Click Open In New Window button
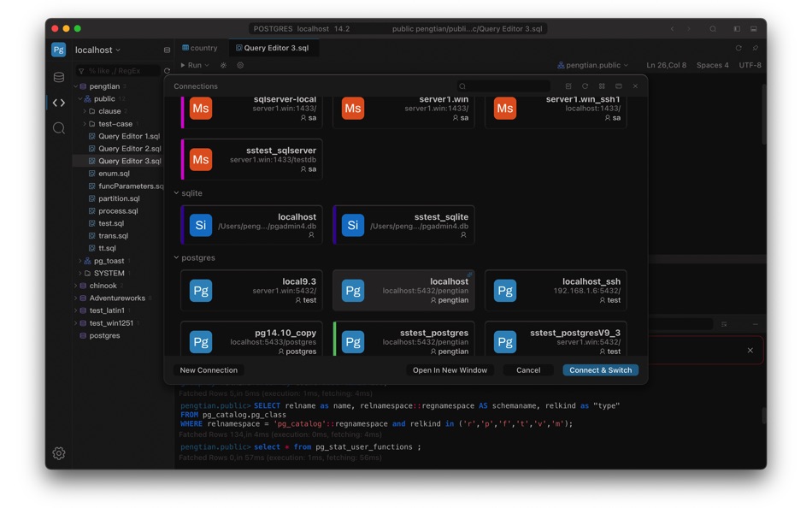Screen dimensions: 812x508 tap(450, 370)
